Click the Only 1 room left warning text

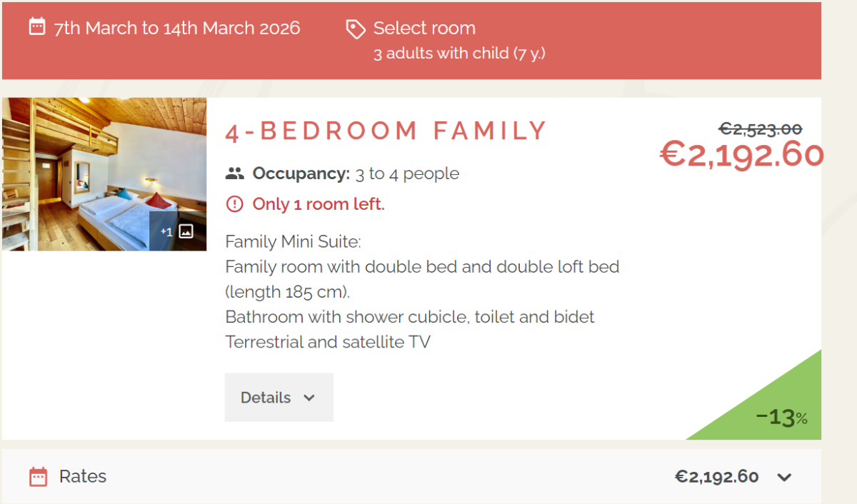point(319,205)
